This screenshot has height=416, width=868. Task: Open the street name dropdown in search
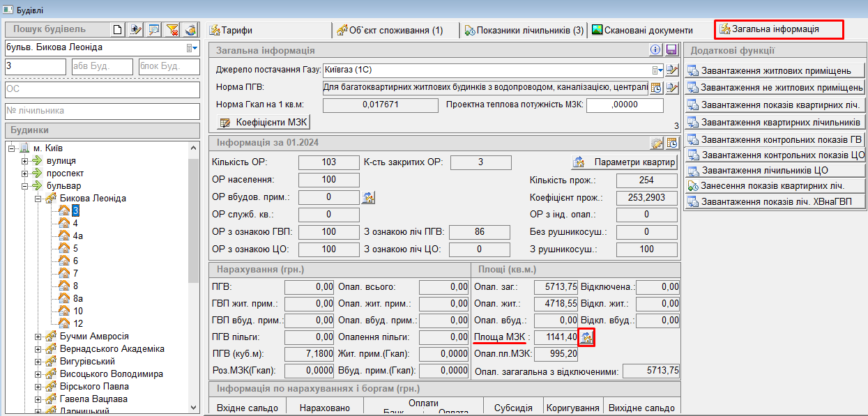pos(190,47)
